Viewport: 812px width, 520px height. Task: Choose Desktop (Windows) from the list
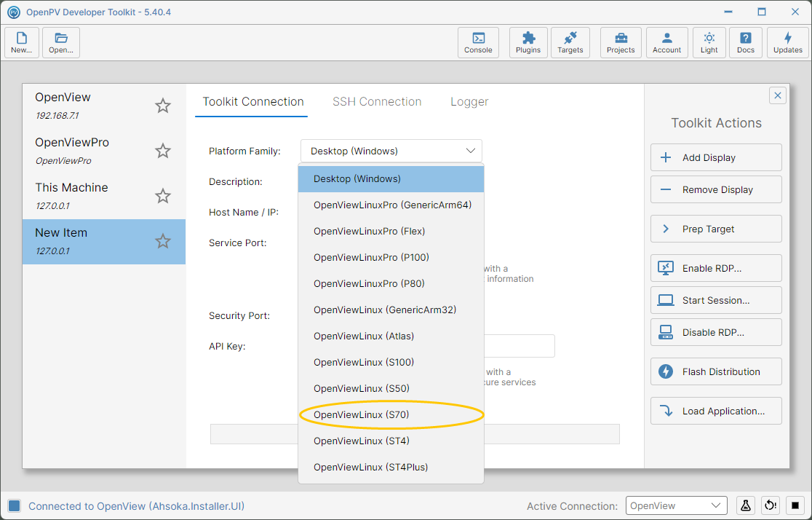tap(391, 179)
